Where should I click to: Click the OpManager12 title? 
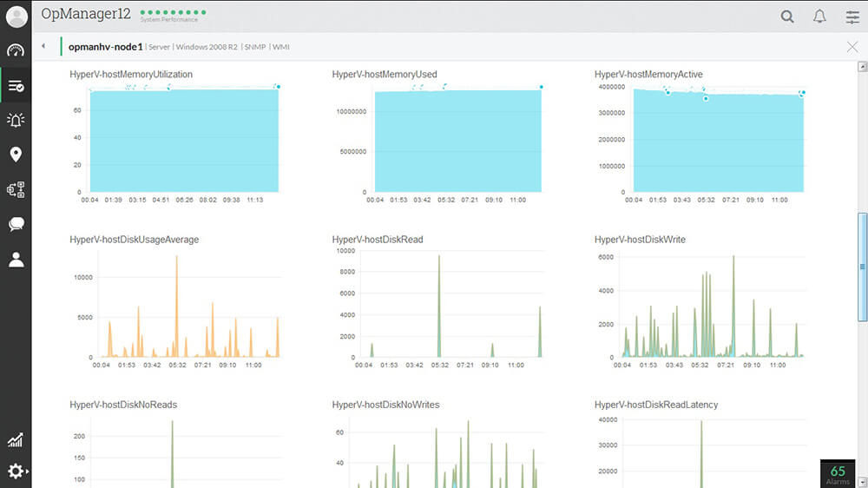pyautogui.click(x=86, y=14)
